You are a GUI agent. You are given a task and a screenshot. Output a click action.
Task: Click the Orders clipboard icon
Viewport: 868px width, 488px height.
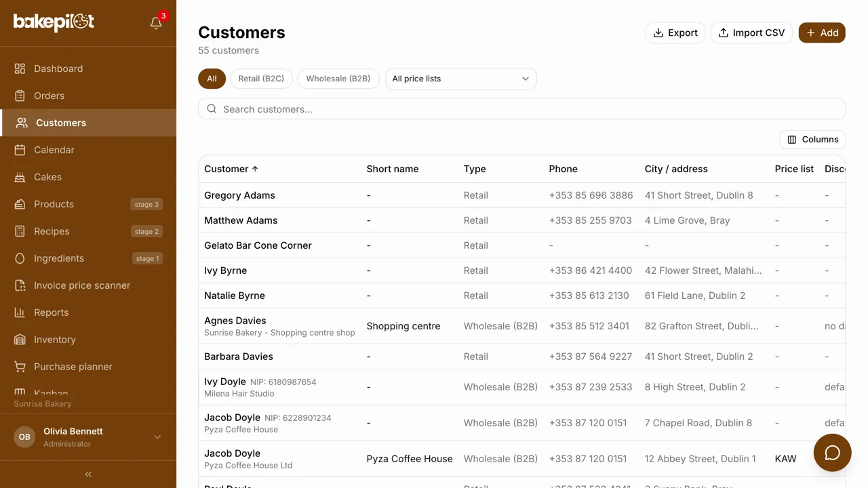[x=20, y=96]
